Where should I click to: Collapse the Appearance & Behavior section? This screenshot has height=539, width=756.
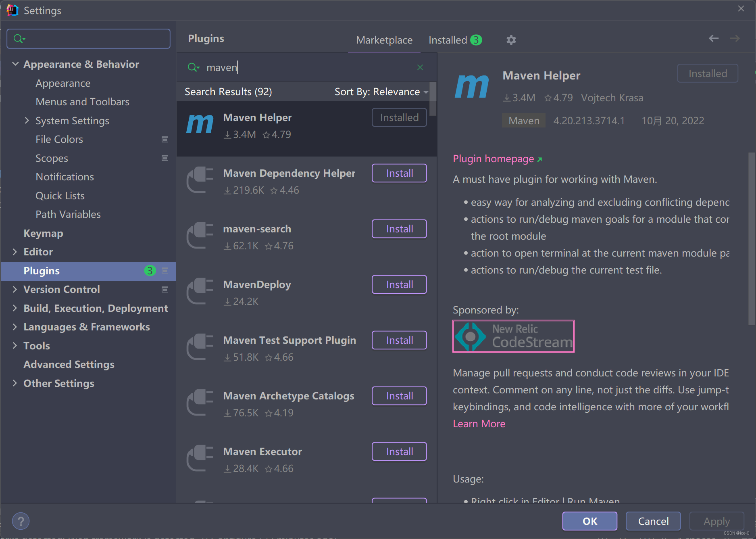15,64
